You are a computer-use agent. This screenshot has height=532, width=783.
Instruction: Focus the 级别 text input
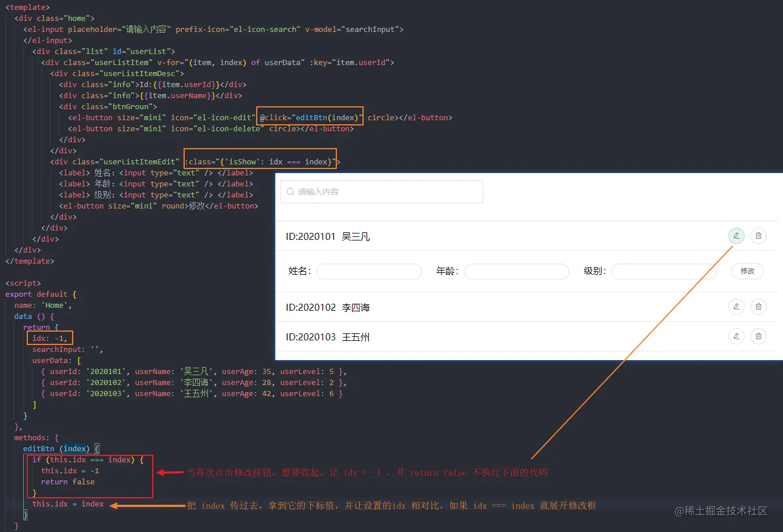coord(664,271)
